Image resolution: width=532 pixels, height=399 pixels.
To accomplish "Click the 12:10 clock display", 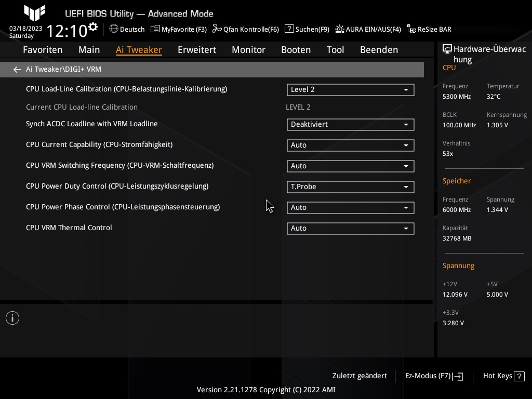I will (67, 31).
